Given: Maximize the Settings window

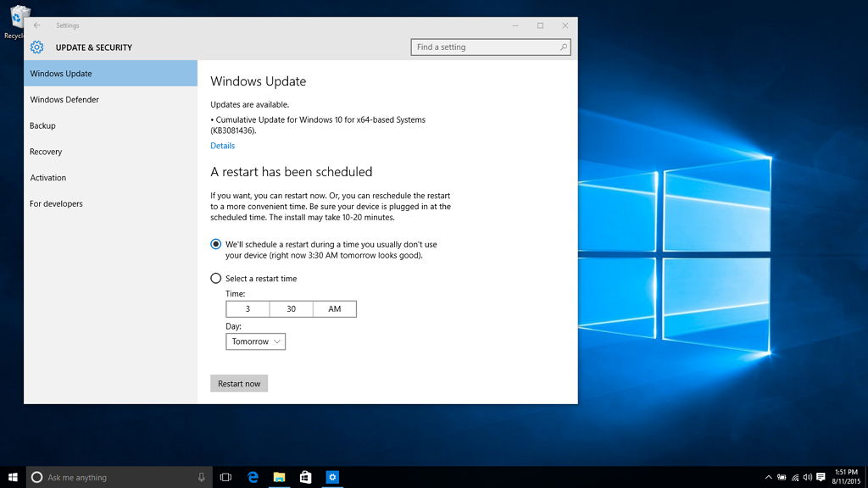Looking at the screenshot, I should tap(540, 25).
